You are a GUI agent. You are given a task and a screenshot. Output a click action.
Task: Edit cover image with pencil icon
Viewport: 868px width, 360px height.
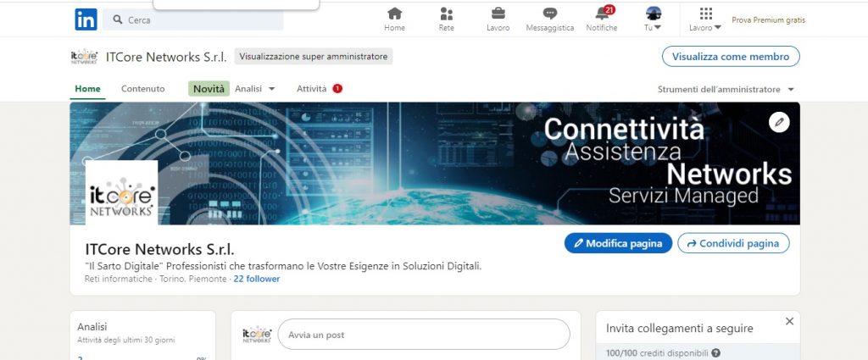pyautogui.click(x=780, y=122)
